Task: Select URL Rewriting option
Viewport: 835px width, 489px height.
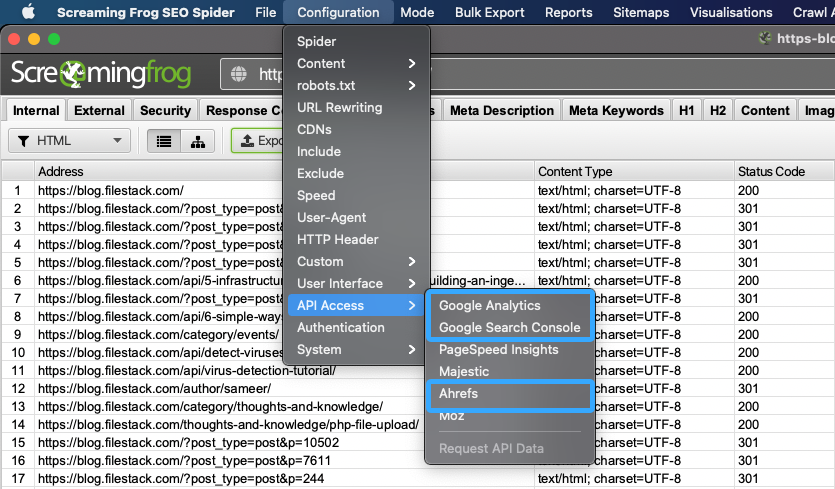Action: 356,107
